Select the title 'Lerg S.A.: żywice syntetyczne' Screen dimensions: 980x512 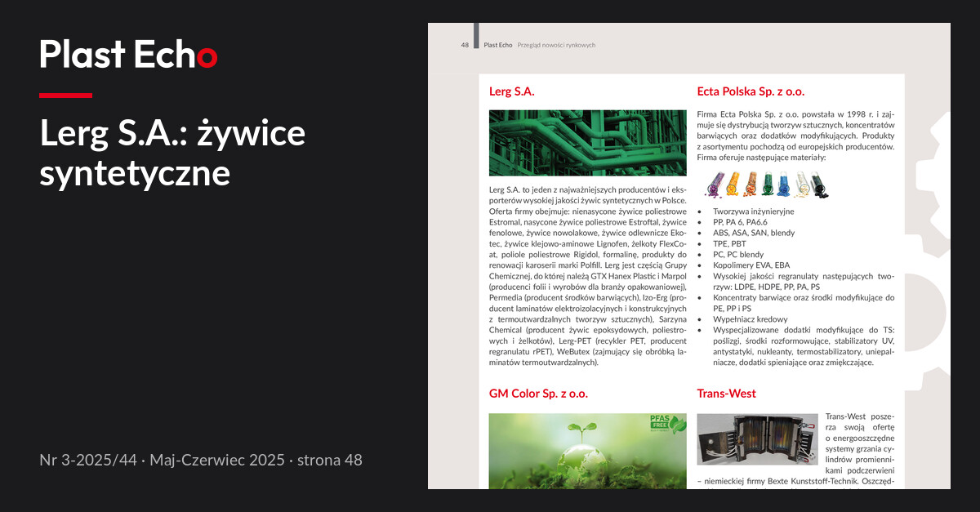(172, 153)
